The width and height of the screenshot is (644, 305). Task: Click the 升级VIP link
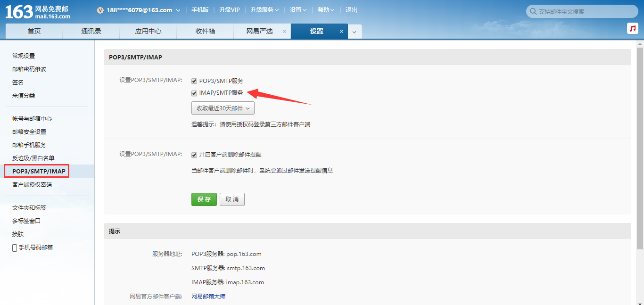pyautogui.click(x=230, y=10)
